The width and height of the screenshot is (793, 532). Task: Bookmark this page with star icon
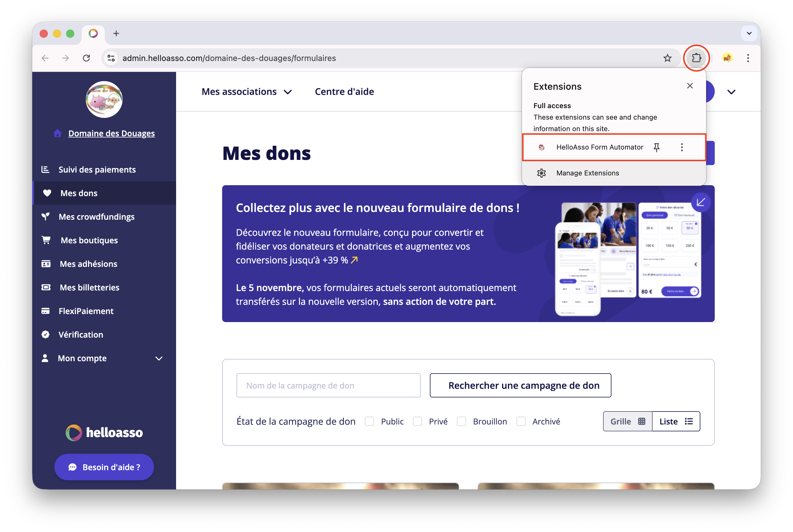[667, 58]
